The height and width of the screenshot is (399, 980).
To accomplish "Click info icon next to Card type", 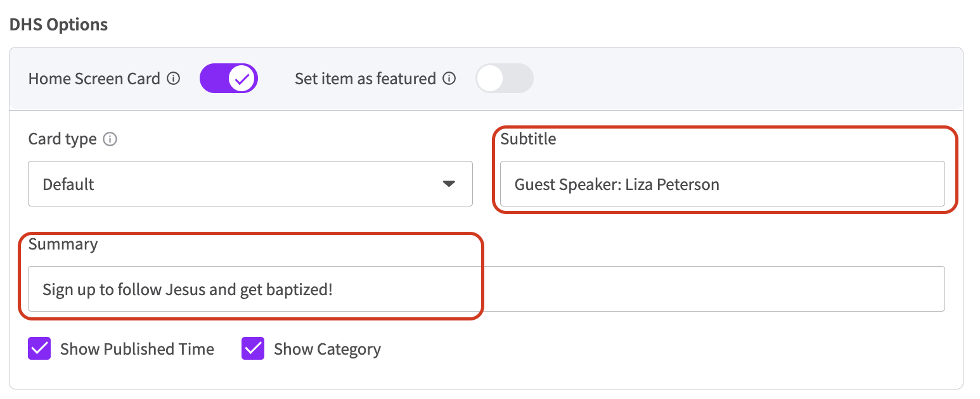I will tap(110, 139).
